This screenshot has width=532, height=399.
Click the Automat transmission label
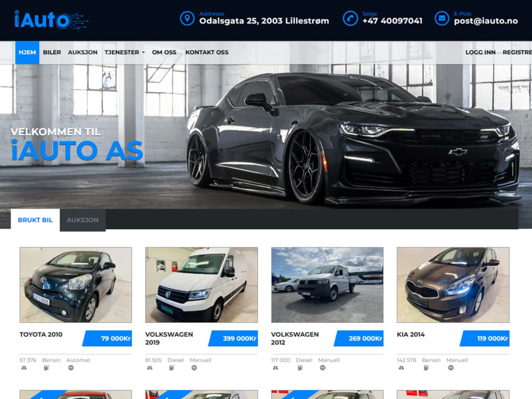point(78,360)
